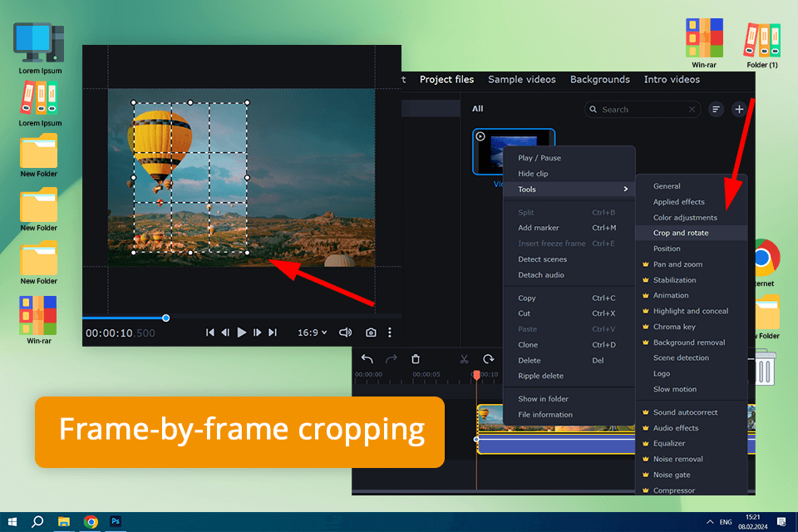The width and height of the screenshot is (798, 532).
Task: Open taskbar search magnifier
Action: (x=37, y=522)
